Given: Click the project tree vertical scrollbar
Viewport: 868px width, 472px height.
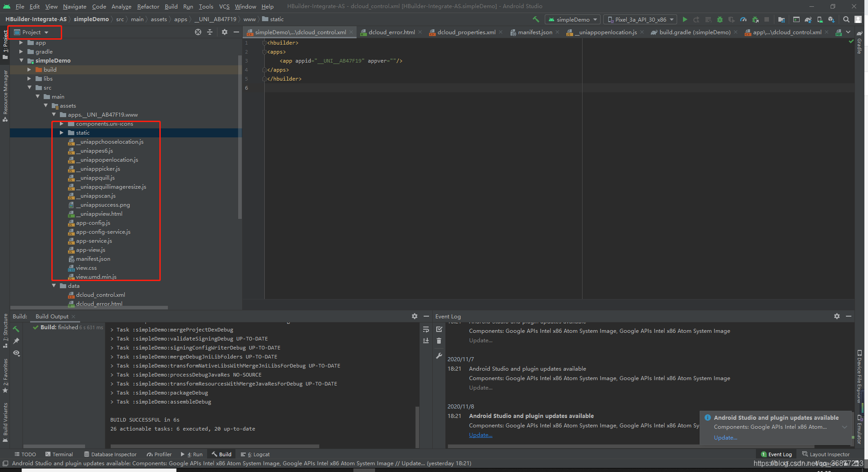Looking at the screenshot, I should pos(240,137).
